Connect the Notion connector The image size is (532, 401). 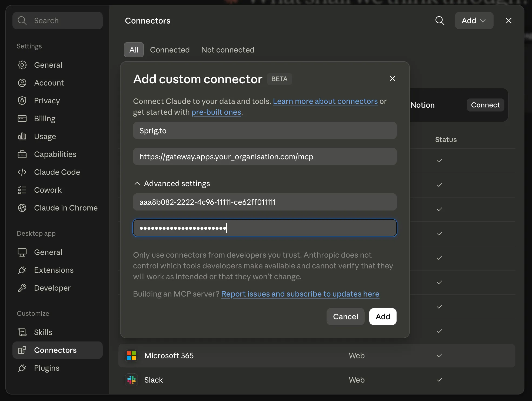pyautogui.click(x=486, y=105)
